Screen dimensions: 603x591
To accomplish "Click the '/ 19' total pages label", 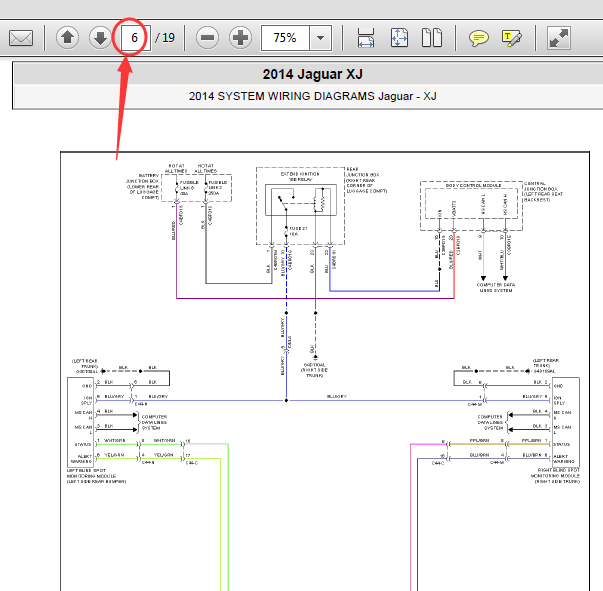I will (x=165, y=38).
